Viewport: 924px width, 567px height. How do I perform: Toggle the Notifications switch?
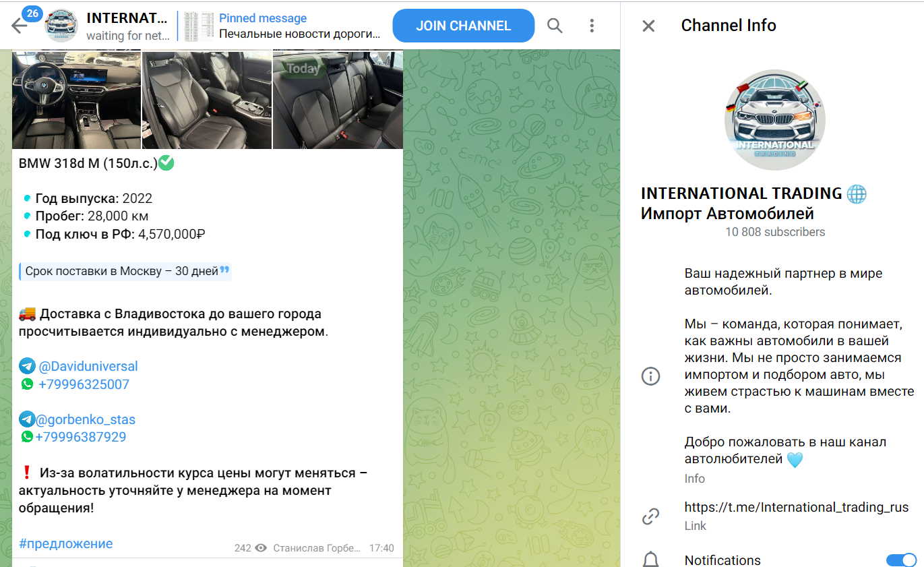pyautogui.click(x=901, y=560)
